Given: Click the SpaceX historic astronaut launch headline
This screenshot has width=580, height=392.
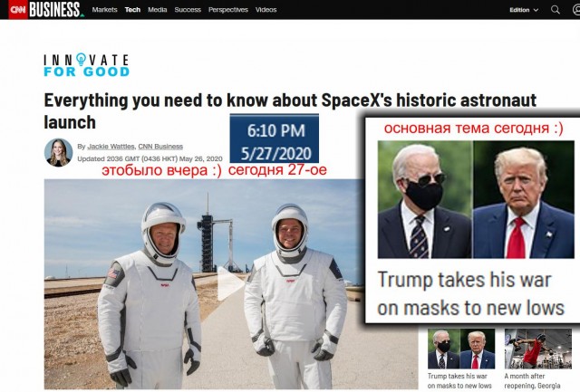Looking at the screenshot, I should (290, 110).
